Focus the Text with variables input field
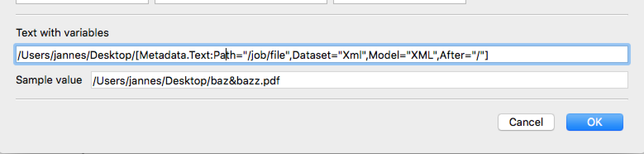Image resolution: width=644 pixels, height=154 pixels. coord(322,55)
